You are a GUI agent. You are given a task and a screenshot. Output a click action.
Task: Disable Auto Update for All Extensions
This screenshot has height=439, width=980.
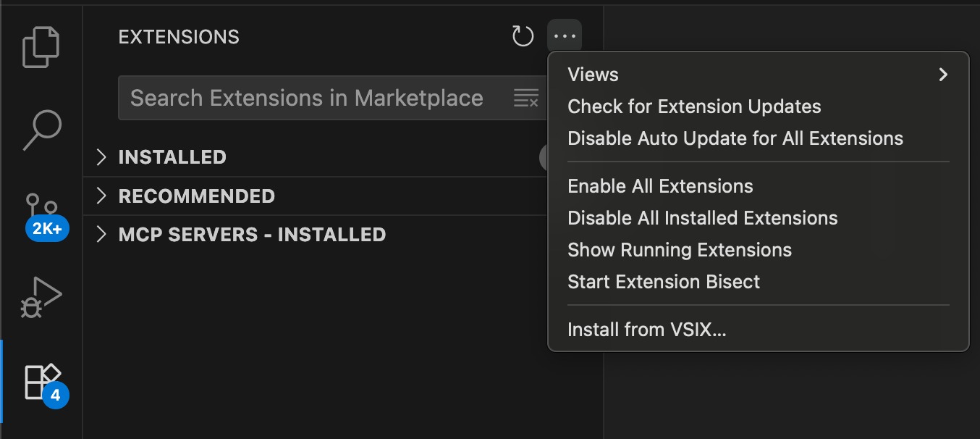coord(735,138)
